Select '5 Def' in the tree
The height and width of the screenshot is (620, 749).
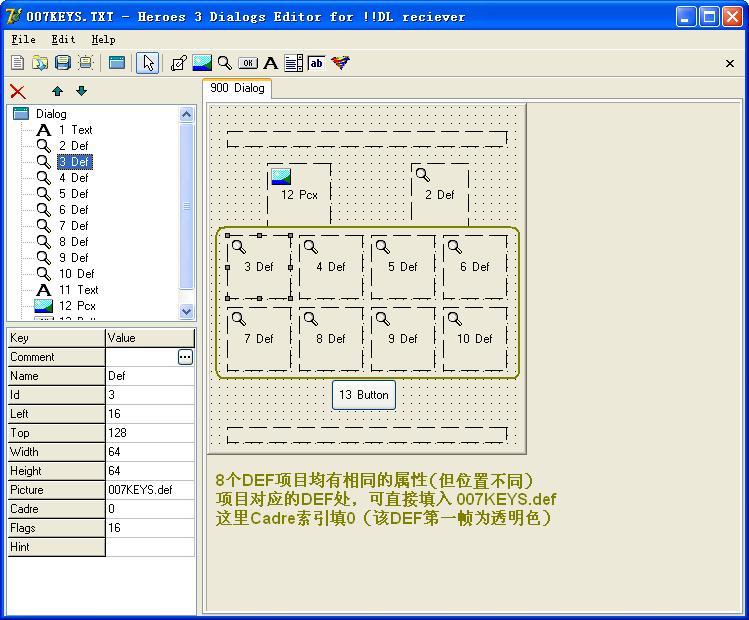point(74,194)
